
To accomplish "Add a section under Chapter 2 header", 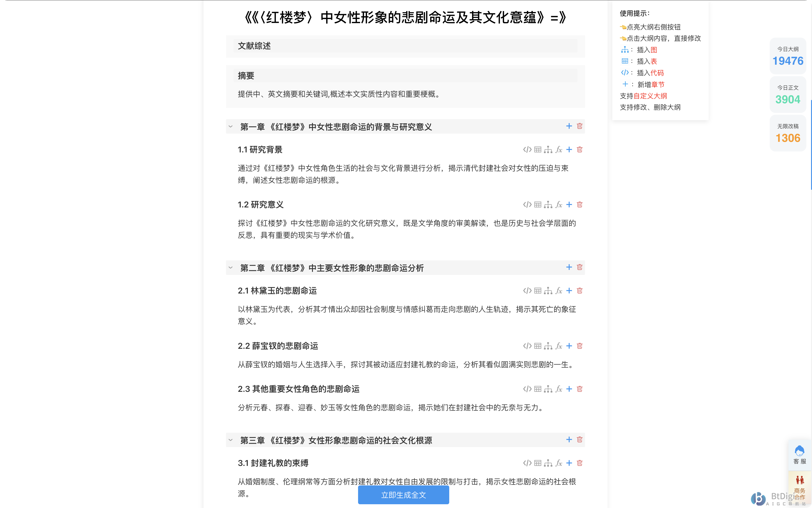I will point(569,267).
